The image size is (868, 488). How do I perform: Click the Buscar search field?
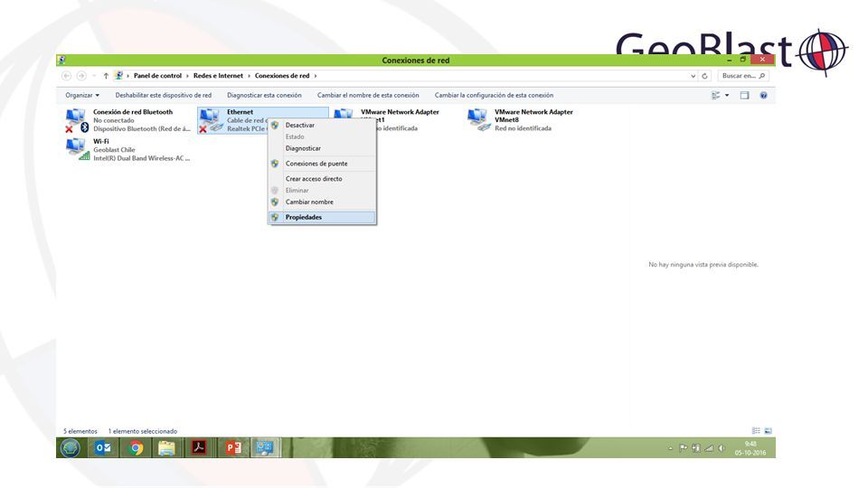743,76
